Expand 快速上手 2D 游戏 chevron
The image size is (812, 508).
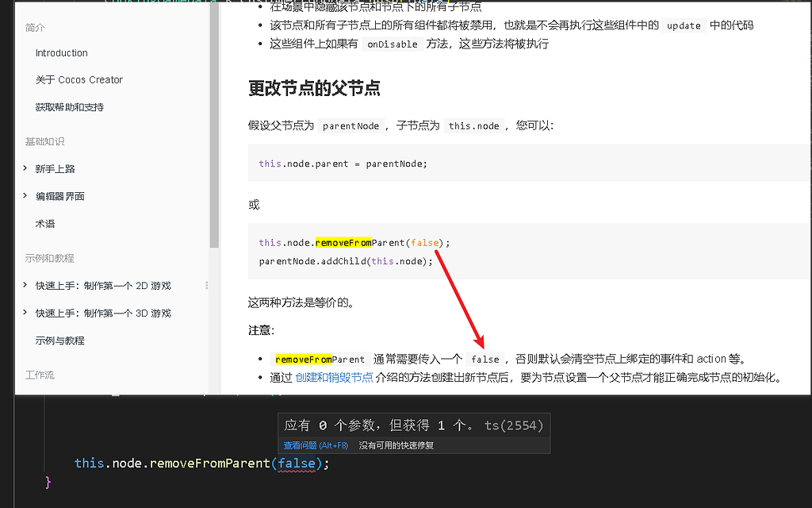click(25, 285)
